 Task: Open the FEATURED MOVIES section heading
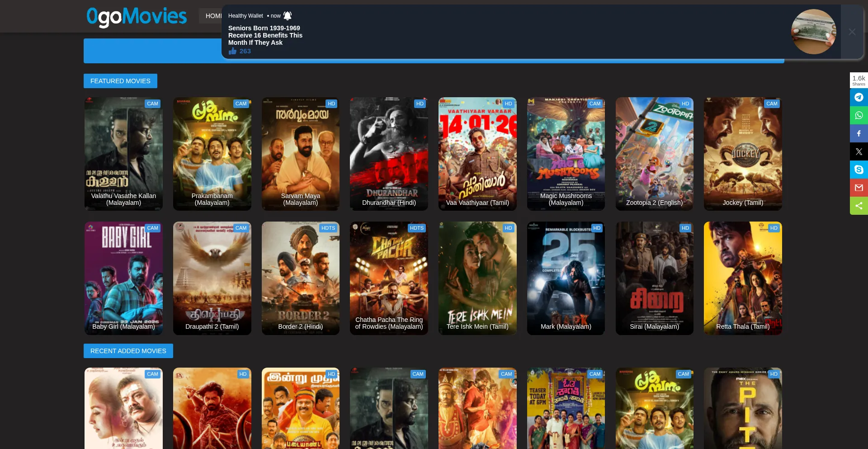pos(120,81)
